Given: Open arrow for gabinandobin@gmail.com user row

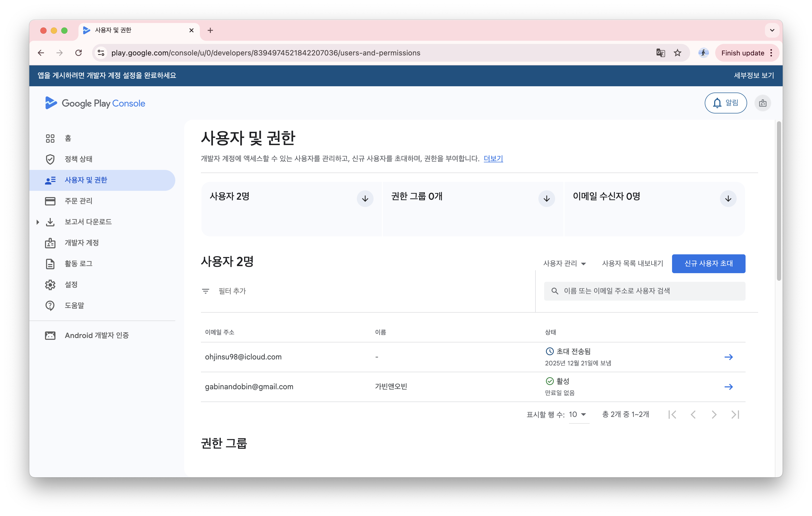Looking at the screenshot, I should click(728, 387).
